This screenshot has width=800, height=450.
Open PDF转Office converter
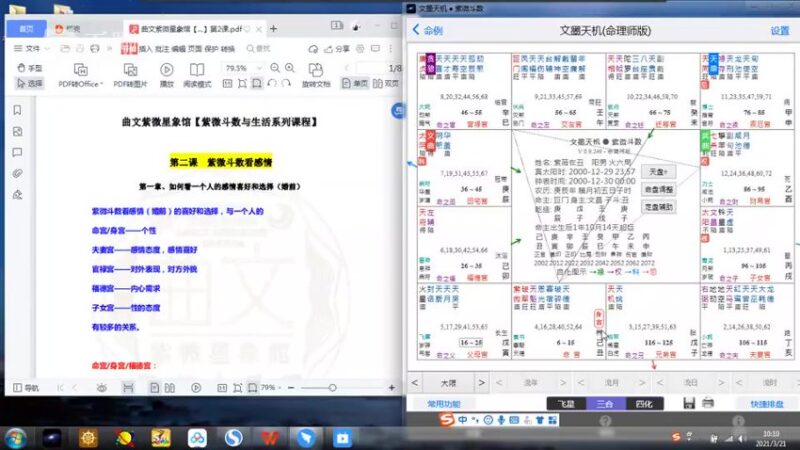81,76
